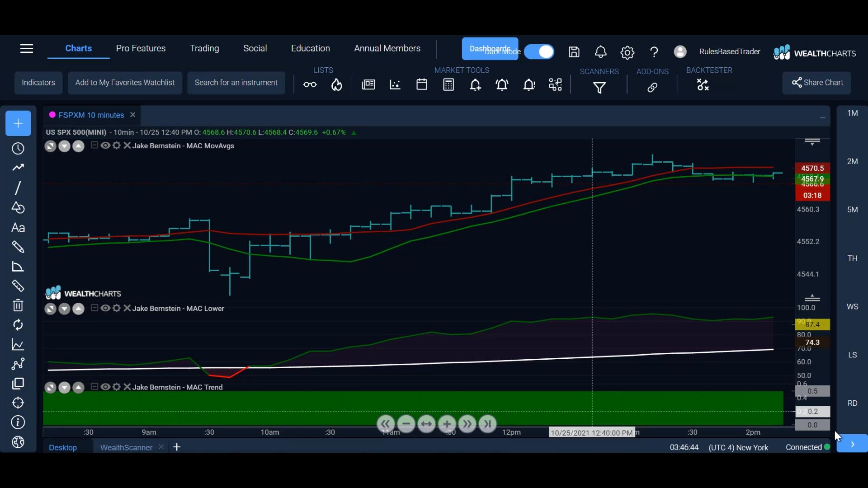868x488 pixels.
Task: Switch to the WealthScanner workspace tab
Action: (126, 447)
